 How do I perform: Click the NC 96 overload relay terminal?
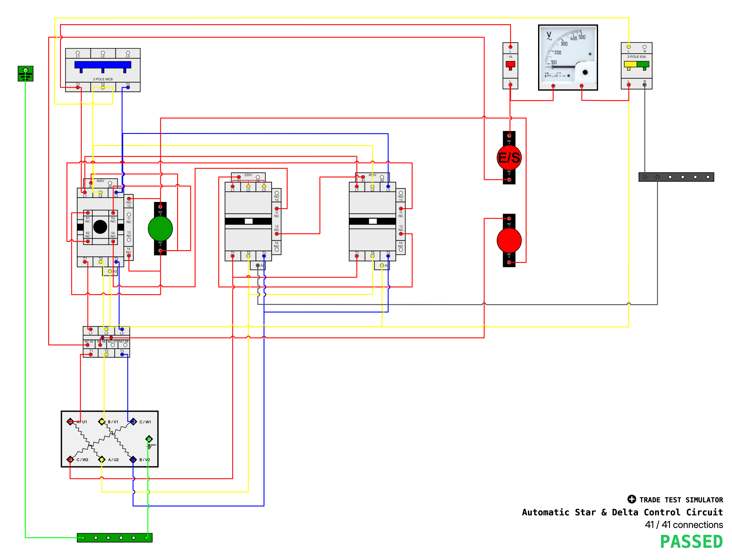coord(100,345)
